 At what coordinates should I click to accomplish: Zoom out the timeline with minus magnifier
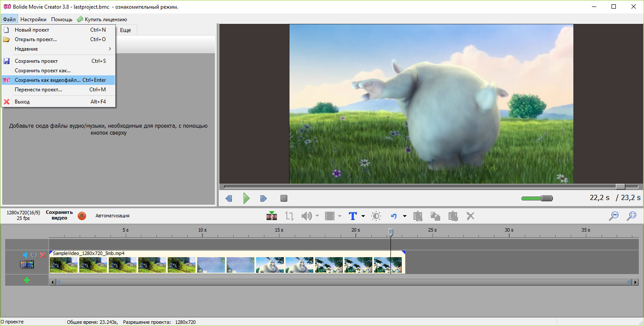(x=614, y=216)
